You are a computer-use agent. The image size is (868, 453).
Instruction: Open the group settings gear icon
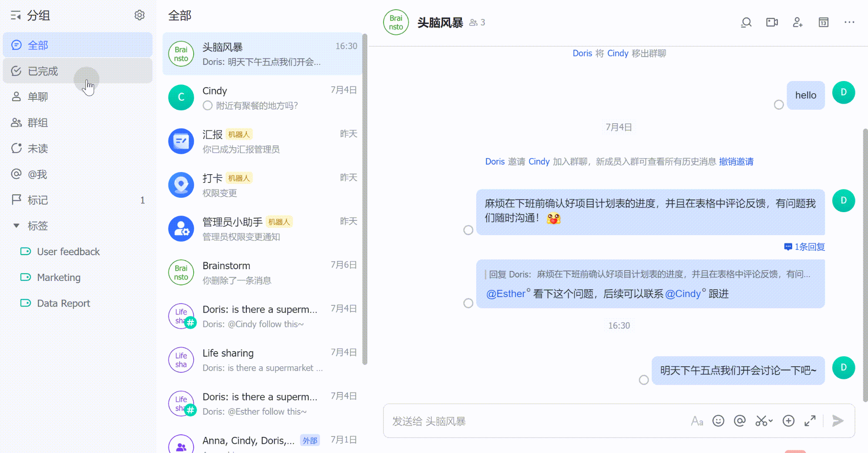tap(139, 15)
